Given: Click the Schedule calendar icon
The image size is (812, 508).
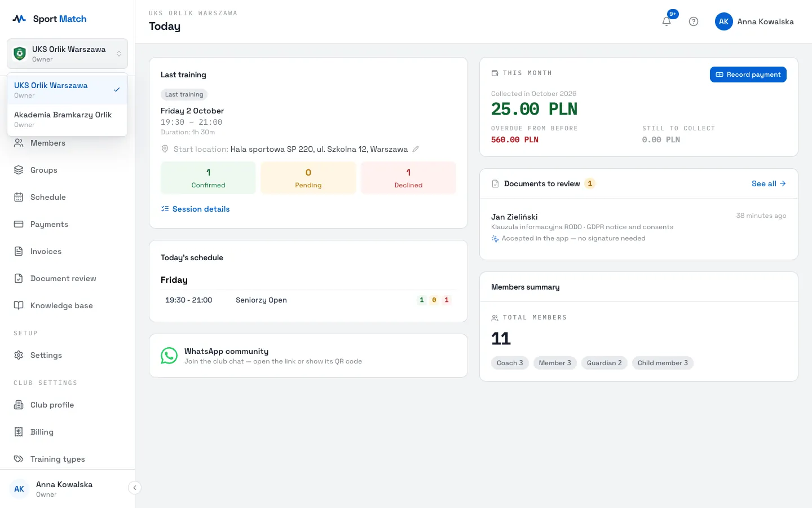Looking at the screenshot, I should coord(19,197).
